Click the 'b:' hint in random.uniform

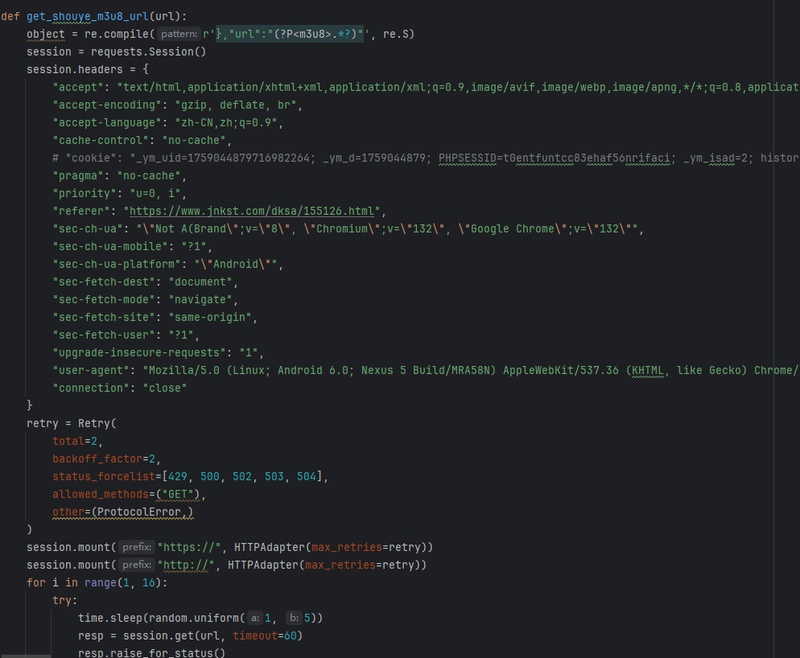[296, 618]
